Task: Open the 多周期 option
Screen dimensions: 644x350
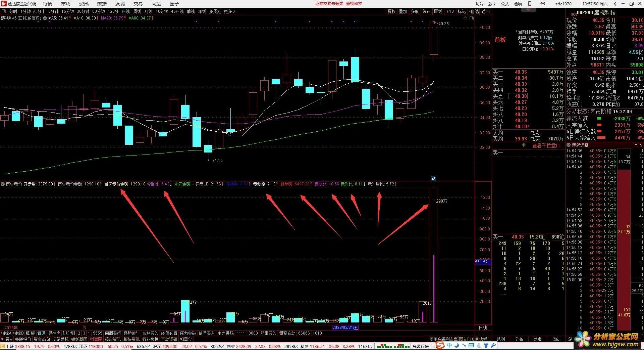Action: coord(215,11)
